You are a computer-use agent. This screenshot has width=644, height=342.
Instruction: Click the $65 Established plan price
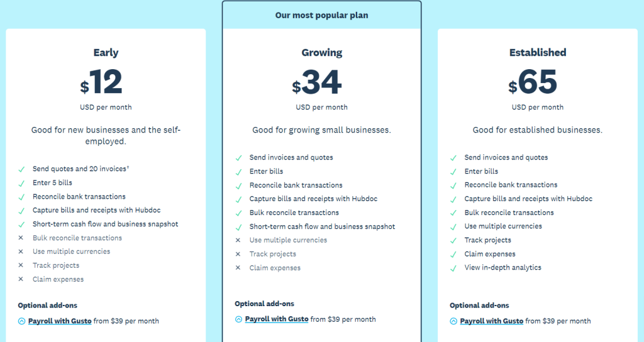pos(533,82)
